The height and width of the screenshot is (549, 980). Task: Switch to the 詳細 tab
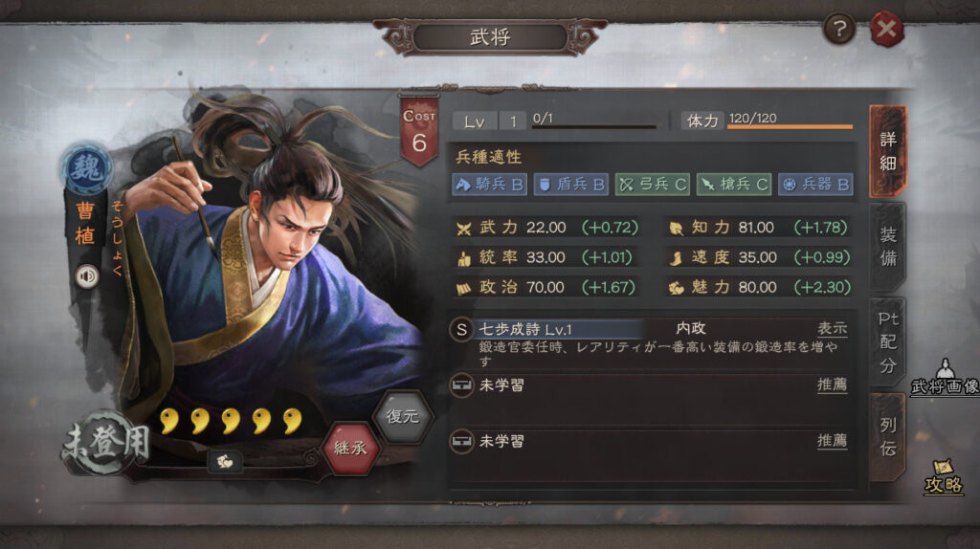(x=887, y=152)
